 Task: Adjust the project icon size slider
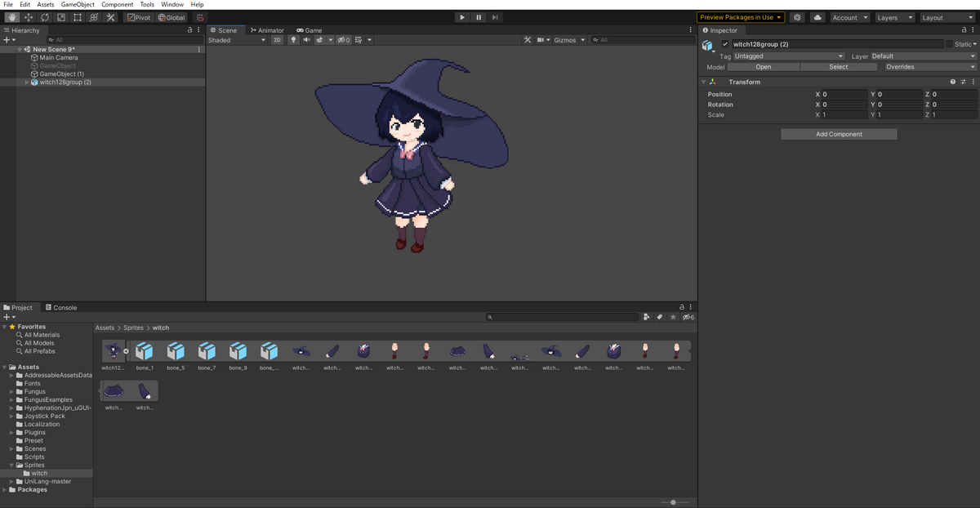(673, 502)
